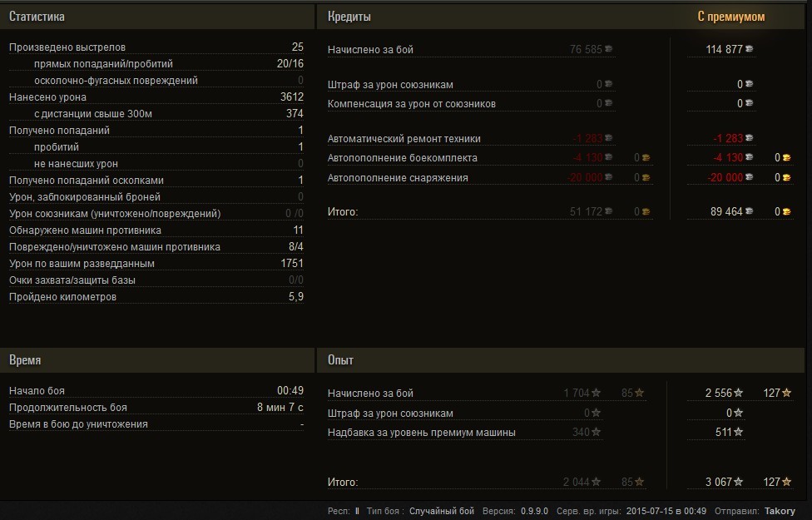This screenshot has height=520, width=812.
Task: Click the Автопополнение боекомплекта label
Action: [403, 157]
